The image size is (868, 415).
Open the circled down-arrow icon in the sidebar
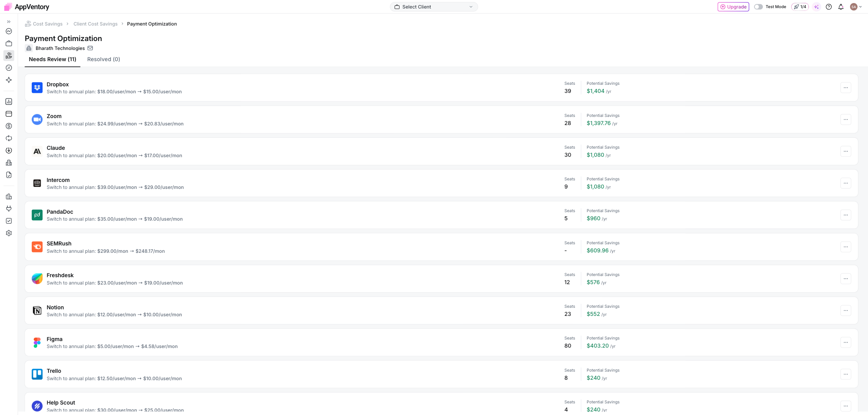(9, 151)
